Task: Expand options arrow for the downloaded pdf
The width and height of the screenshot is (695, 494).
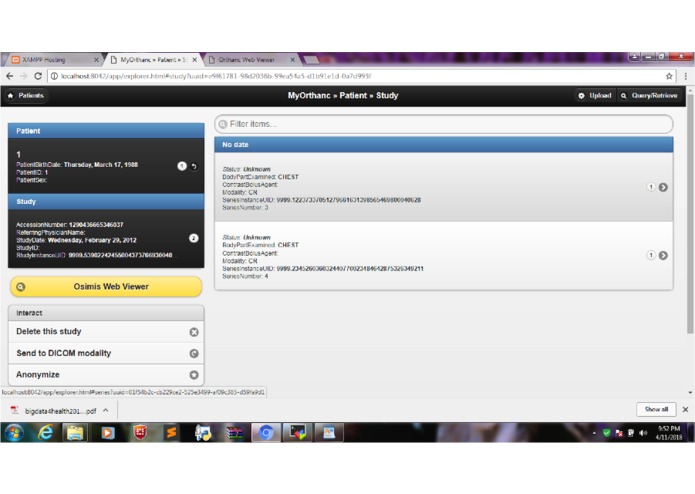Action: pos(106,411)
